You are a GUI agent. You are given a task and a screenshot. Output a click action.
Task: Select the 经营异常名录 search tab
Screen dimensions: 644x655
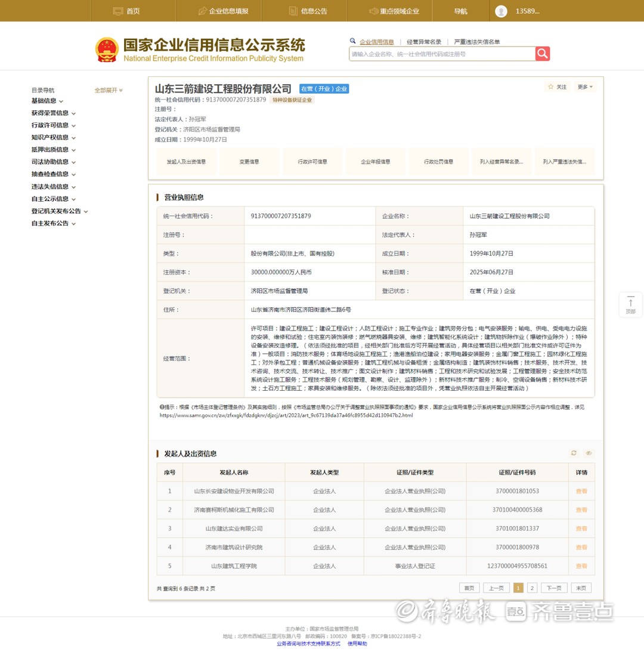pos(424,42)
